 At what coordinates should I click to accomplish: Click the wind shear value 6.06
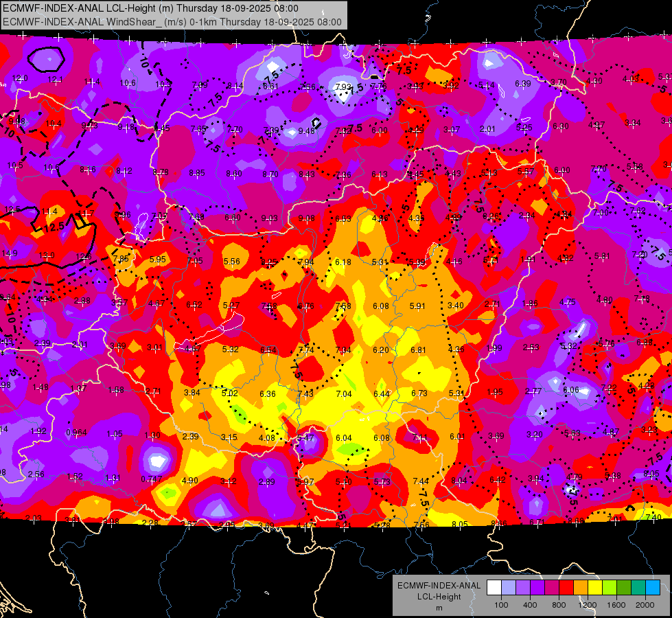click(x=571, y=390)
